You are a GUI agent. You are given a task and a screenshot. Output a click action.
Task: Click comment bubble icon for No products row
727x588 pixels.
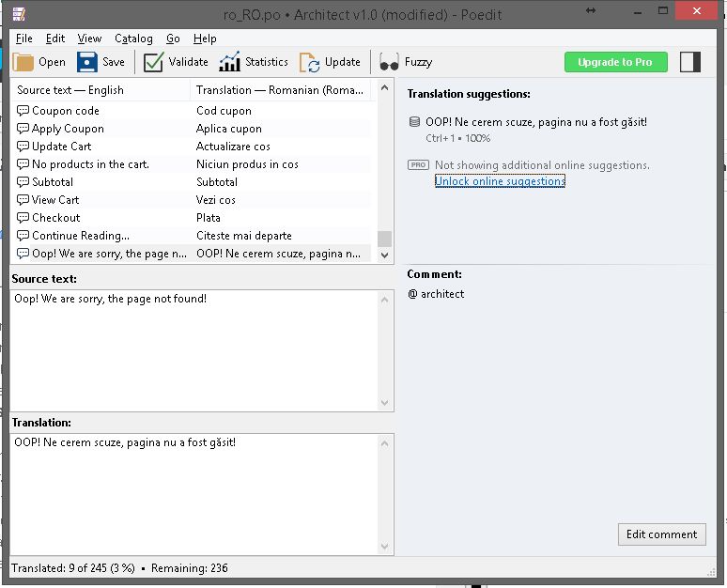[x=23, y=164]
